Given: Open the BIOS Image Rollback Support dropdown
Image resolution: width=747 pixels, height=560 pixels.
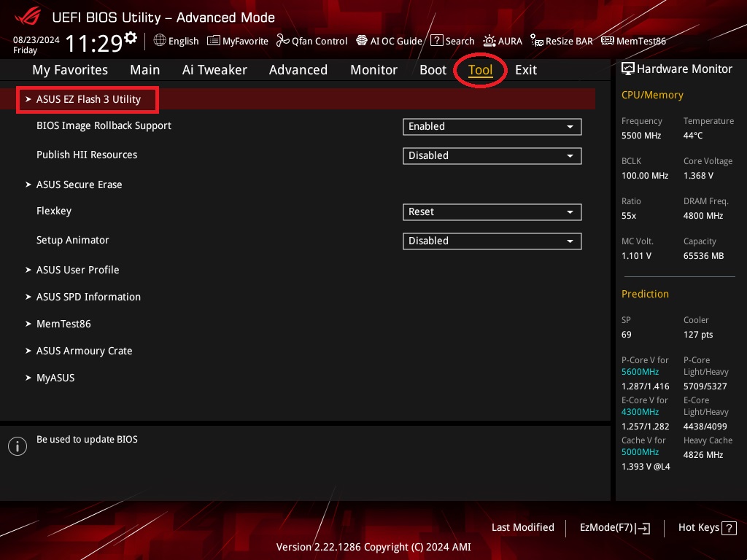Looking at the screenshot, I should click(x=492, y=127).
